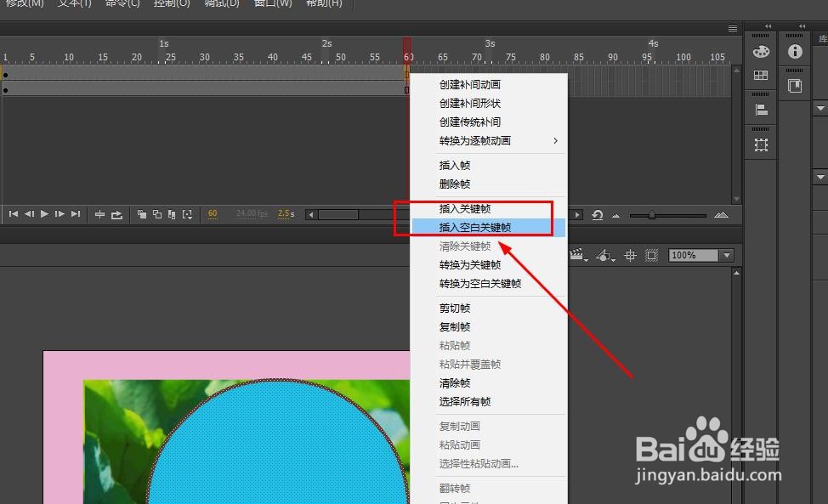Click the playhead marker at frame 60
This screenshot has height=504, width=828.
(x=406, y=51)
